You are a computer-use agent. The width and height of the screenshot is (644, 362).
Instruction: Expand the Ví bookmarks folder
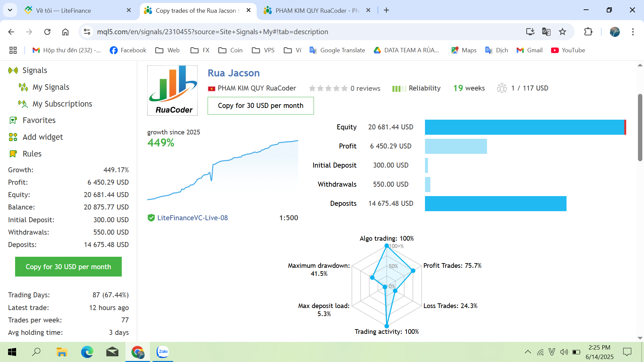[292, 50]
